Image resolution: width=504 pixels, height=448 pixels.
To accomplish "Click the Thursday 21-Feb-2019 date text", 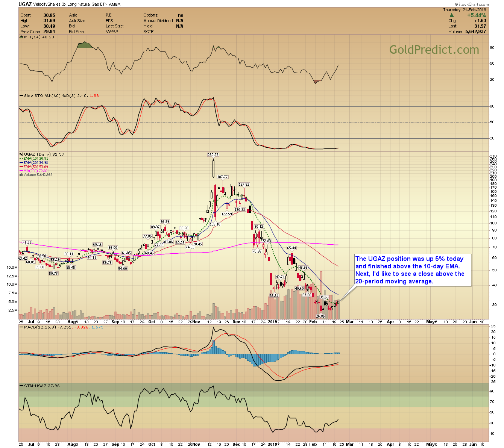I will (465, 10).
